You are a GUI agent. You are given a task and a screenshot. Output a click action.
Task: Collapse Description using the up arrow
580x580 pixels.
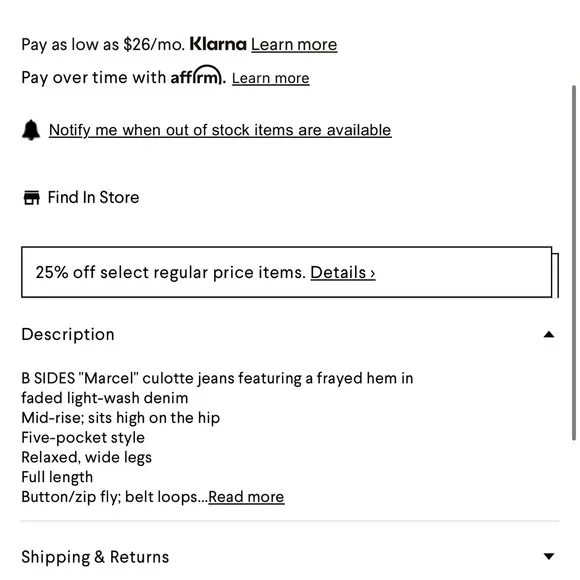(x=549, y=335)
